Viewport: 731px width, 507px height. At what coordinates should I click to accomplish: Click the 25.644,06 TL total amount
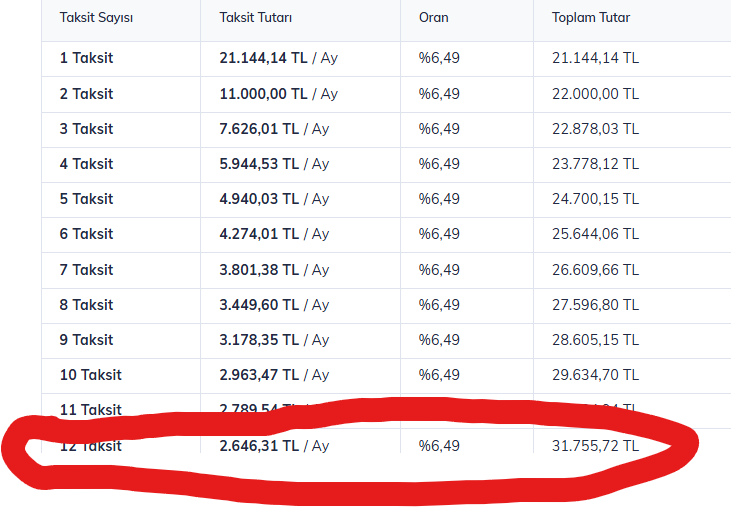tap(595, 234)
